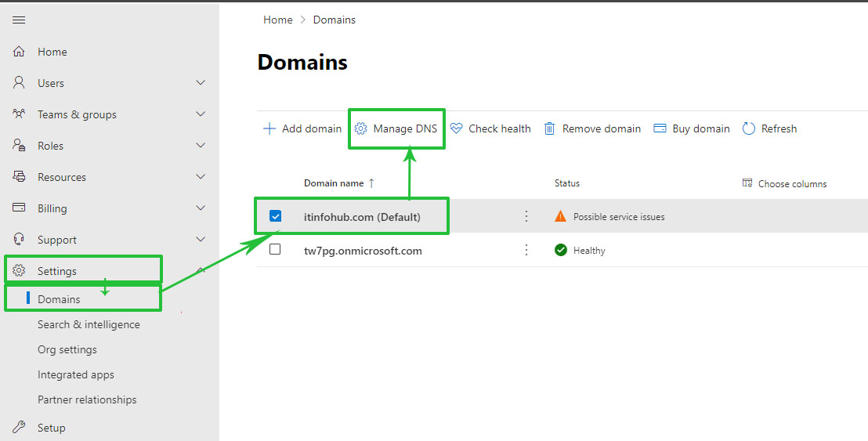Screen dimensions: 868x441
Task: Select the Teams & groups label
Action: click(x=77, y=114)
